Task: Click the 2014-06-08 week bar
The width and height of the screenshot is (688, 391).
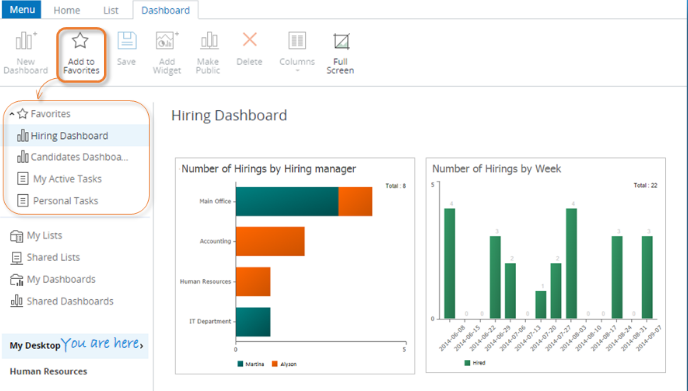Action: tap(449, 263)
